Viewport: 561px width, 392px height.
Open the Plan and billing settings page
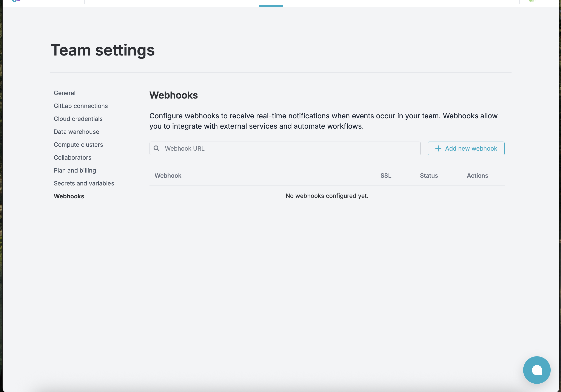[x=75, y=170]
